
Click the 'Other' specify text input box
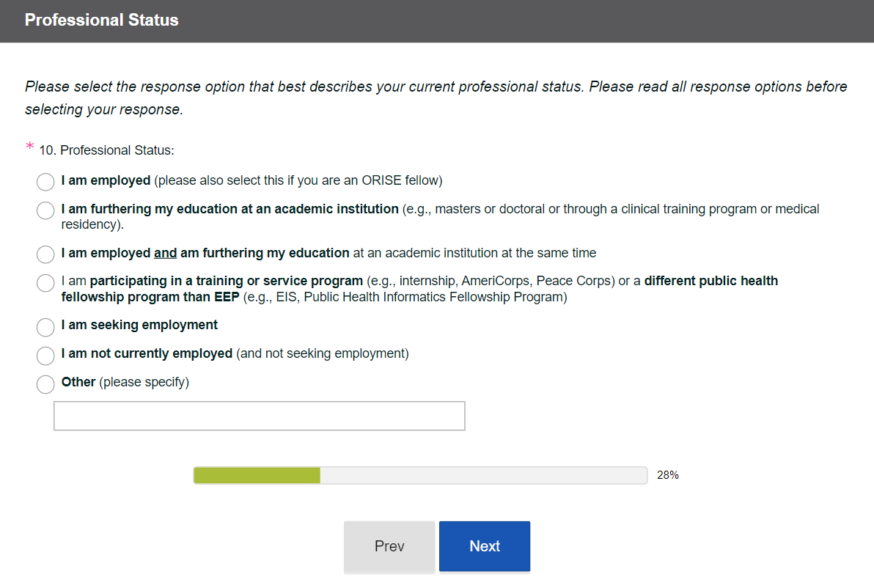259,416
